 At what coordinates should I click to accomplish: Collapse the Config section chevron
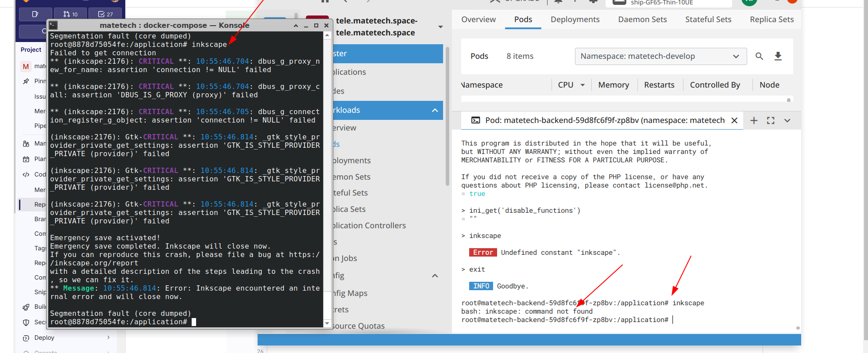point(435,276)
